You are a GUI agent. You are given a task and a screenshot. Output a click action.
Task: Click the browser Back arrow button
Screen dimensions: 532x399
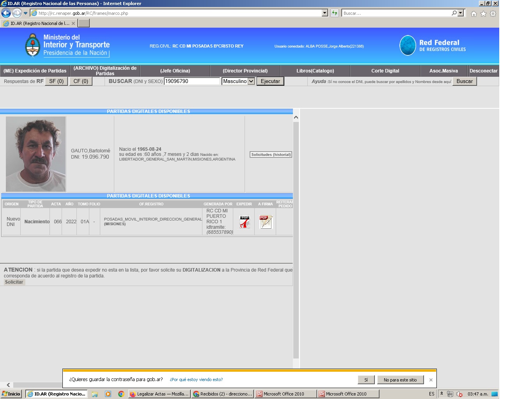(6, 13)
